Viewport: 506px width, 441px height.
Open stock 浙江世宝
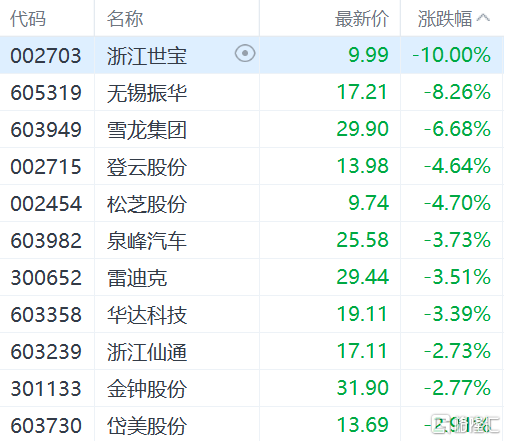[147, 55]
